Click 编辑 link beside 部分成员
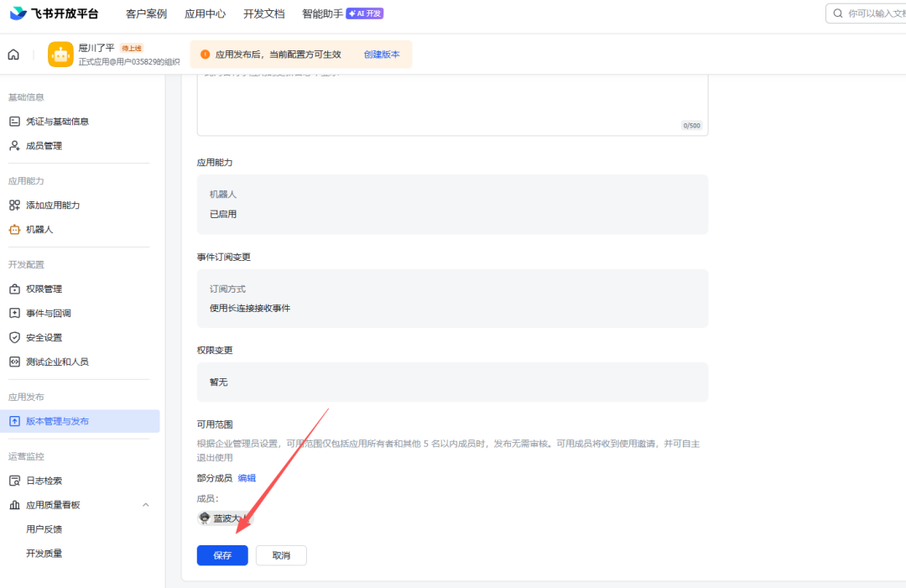The height and width of the screenshot is (588, 906). click(247, 478)
